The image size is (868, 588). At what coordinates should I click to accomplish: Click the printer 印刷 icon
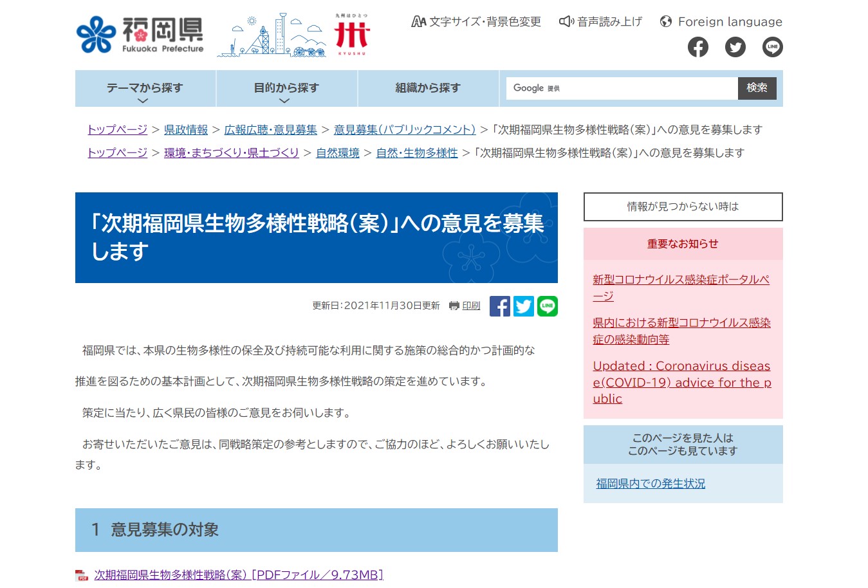(x=454, y=306)
